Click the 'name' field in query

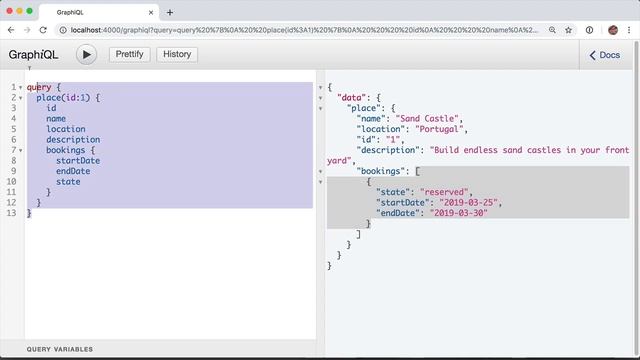click(56, 118)
